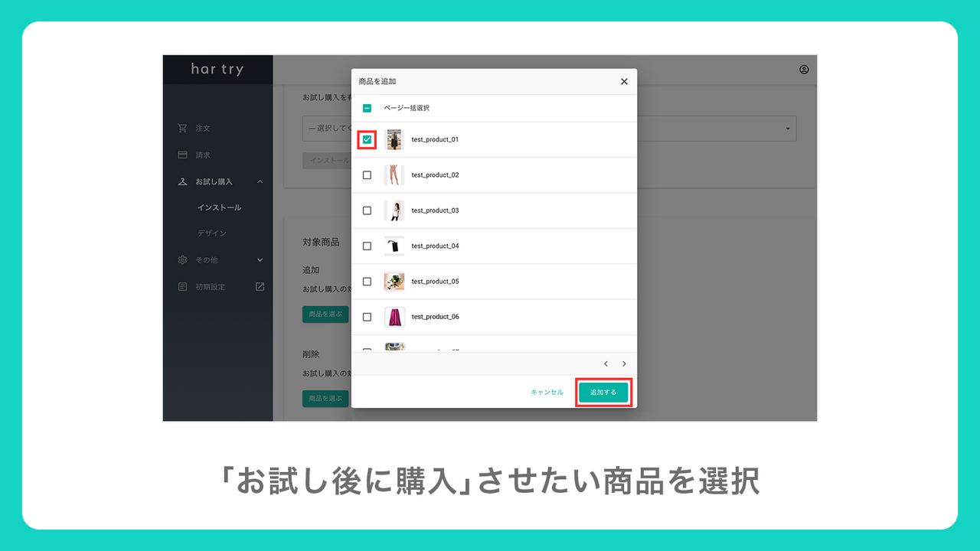Click the 初期設定 document icon
This screenshot has width=980, height=551.
pyautogui.click(x=181, y=286)
